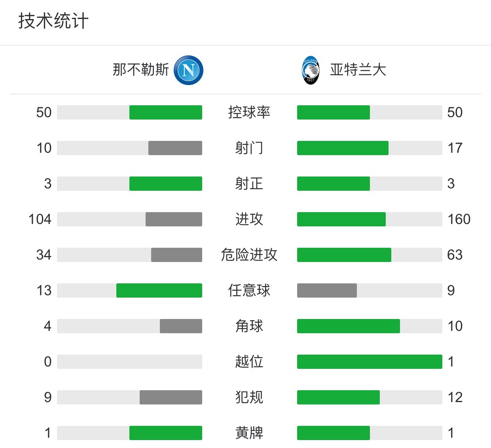Click Napoli's green 控球率 bar
The width and height of the screenshot is (491, 448).
(x=166, y=112)
